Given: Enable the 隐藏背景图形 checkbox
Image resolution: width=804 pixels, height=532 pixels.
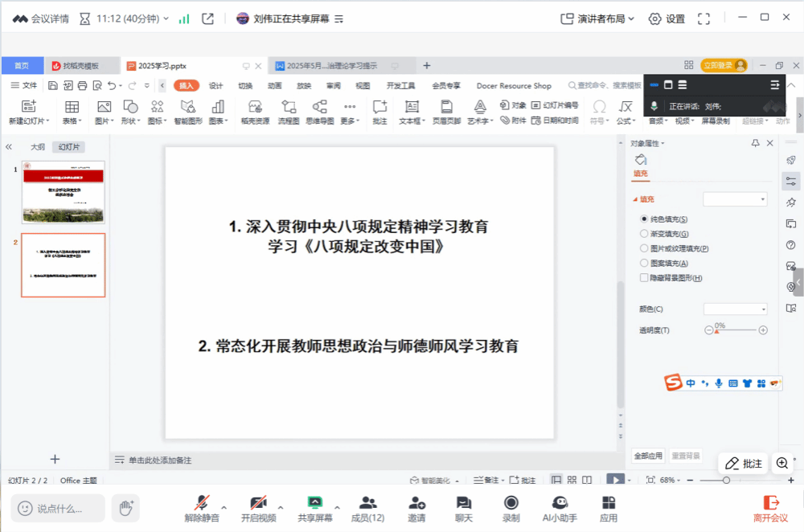Looking at the screenshot, I should click(x=644, y=278).
